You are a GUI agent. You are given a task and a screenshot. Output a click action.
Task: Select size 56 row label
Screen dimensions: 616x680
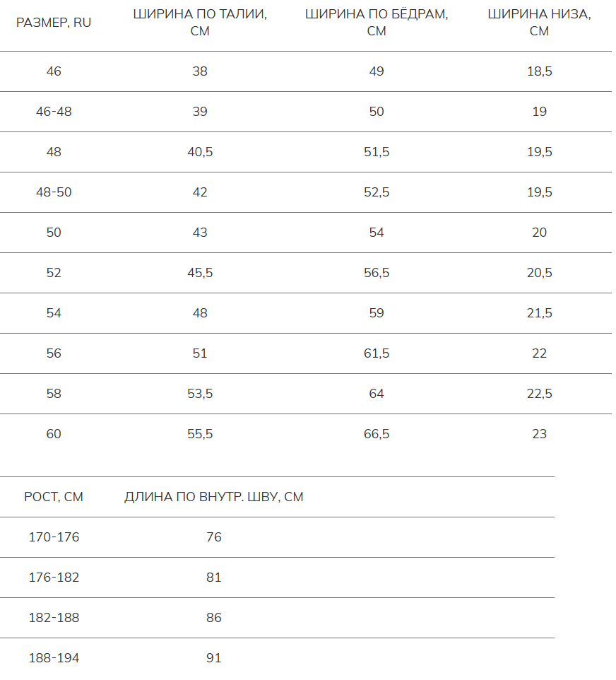tap(54, 353)
